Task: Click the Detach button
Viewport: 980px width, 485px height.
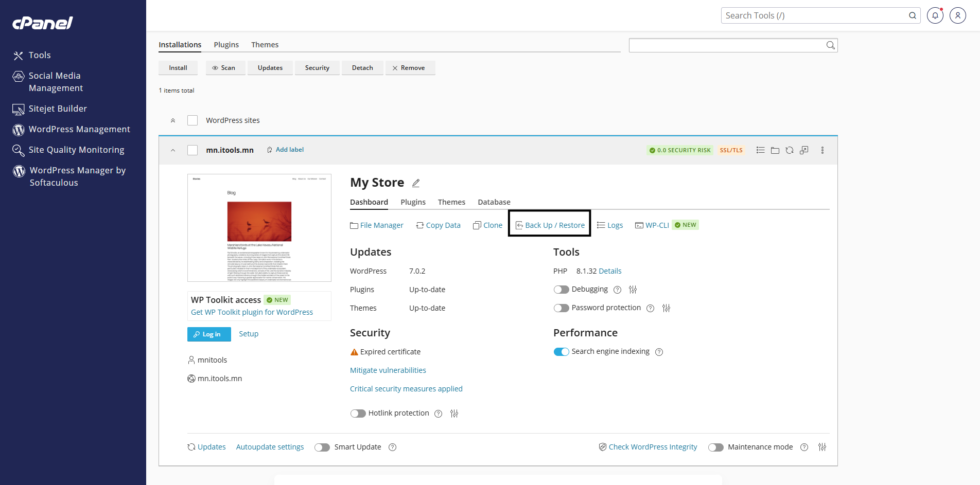Action: point(362,68)
